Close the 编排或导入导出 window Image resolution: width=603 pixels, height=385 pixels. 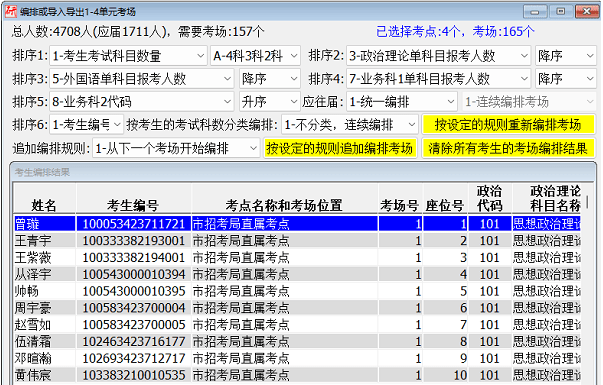(586, 12)
